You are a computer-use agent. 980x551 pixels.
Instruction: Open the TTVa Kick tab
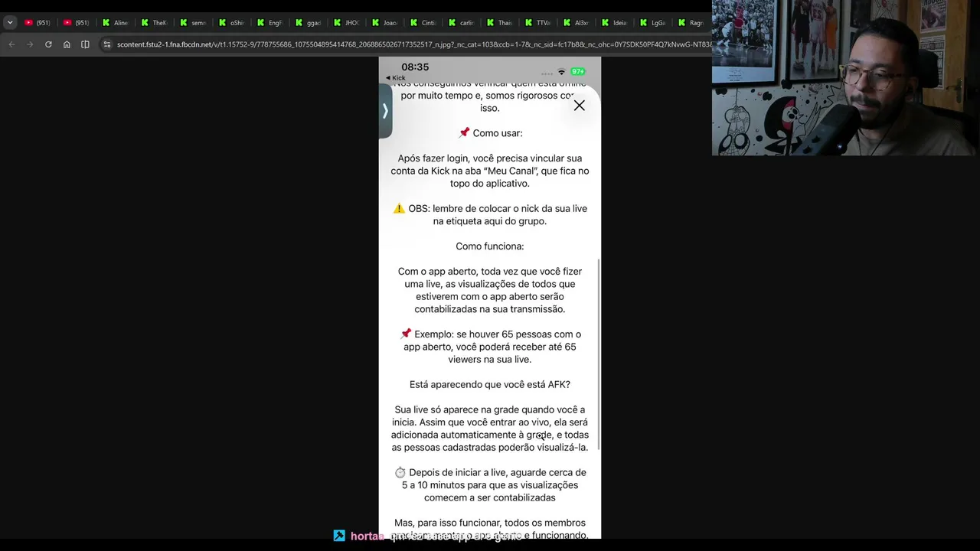[538, 23]
